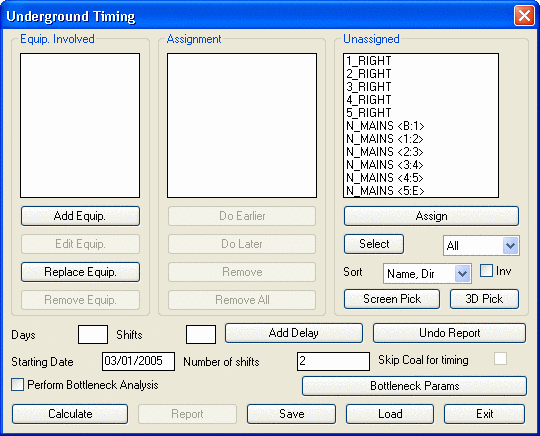Click the Replace Equip. button
This screenshot has width=540, height=436.
pyautogui.click(x=80, y=272)
